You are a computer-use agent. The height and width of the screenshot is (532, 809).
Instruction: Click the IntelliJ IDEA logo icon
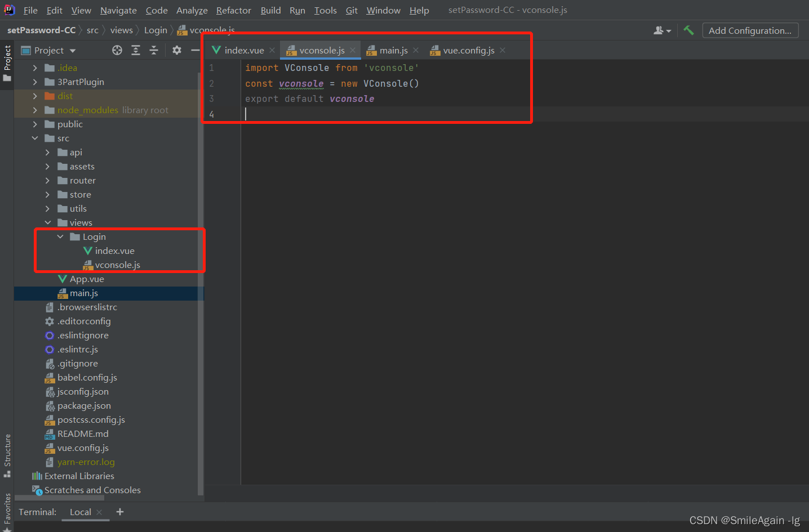tap(9, 10)
